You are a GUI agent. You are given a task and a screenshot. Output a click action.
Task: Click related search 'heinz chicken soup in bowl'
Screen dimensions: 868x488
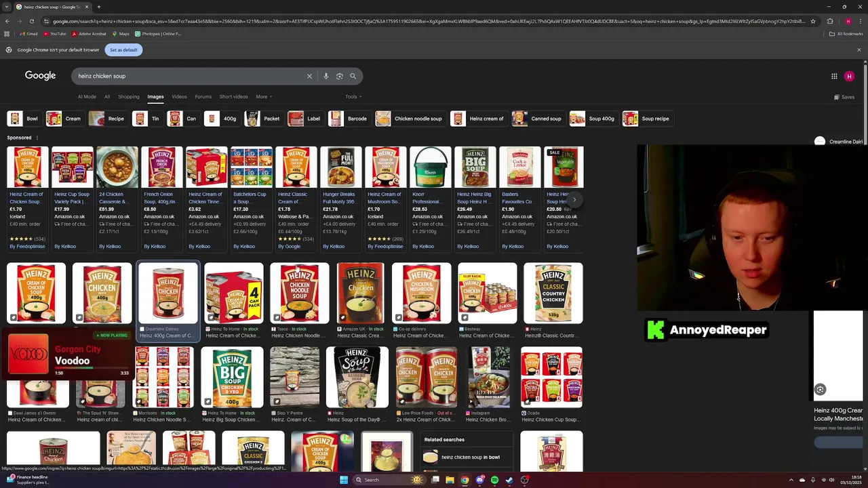click(467, 457)
